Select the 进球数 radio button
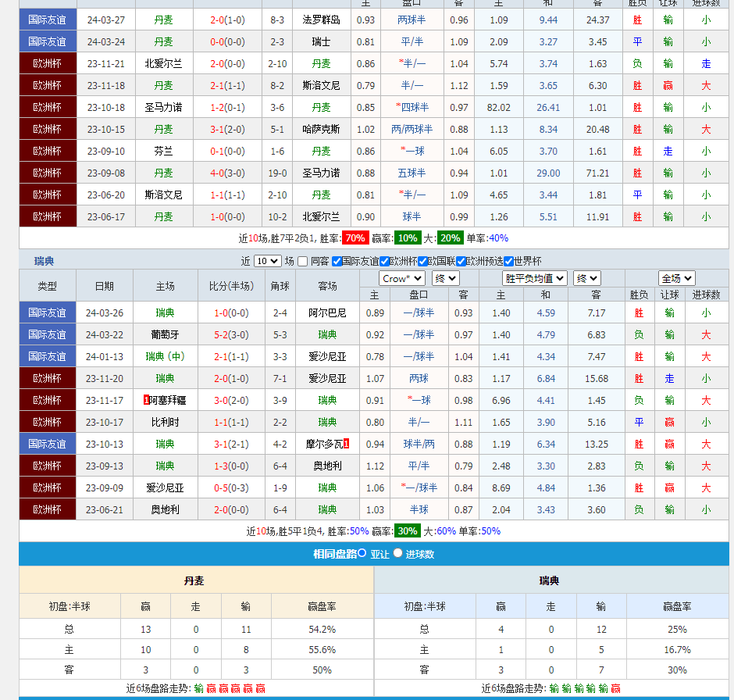Image resolution: width=734 pixels, height=700 pixels. (x=397, y=553)
